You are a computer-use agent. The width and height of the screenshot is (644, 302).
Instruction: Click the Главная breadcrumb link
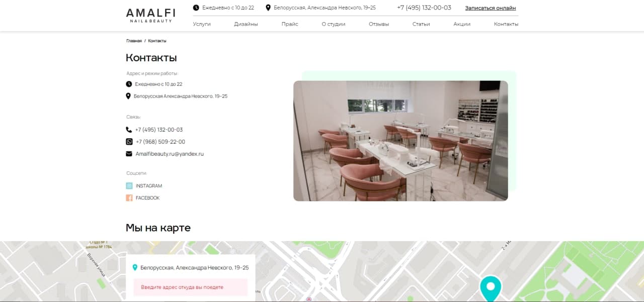(x=134, y=41)
